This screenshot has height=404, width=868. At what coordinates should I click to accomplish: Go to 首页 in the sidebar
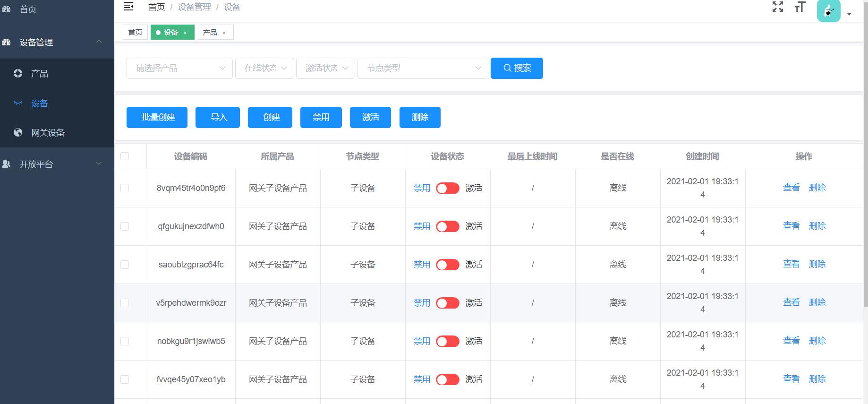coord(28,9)
